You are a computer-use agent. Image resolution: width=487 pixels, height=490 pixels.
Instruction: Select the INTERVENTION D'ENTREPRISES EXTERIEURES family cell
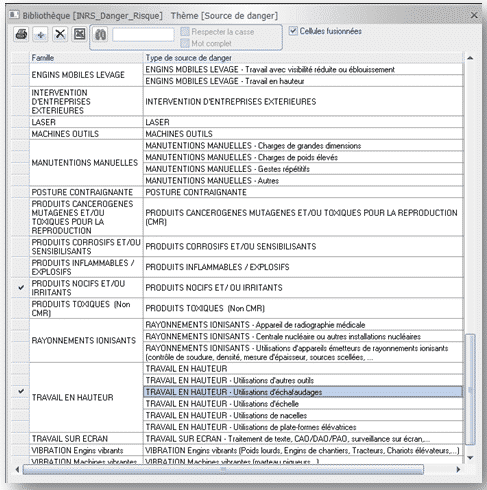(87, 101)
